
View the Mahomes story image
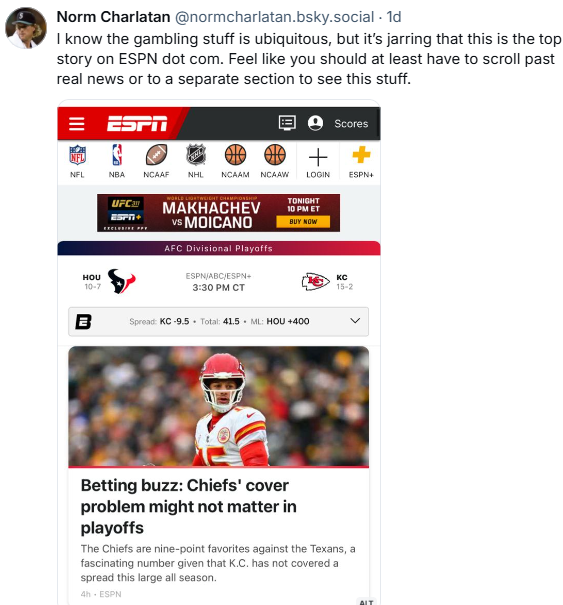click(x=218, y=407)
